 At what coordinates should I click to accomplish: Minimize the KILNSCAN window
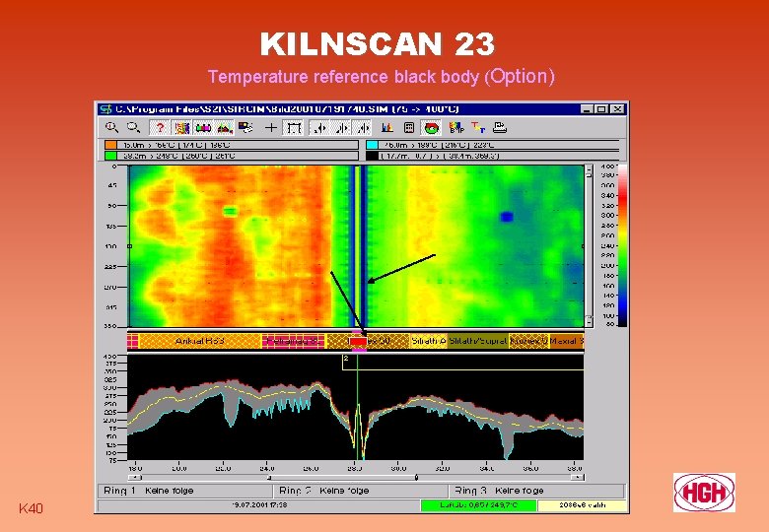pyautogui.click(x=586, y=109)
